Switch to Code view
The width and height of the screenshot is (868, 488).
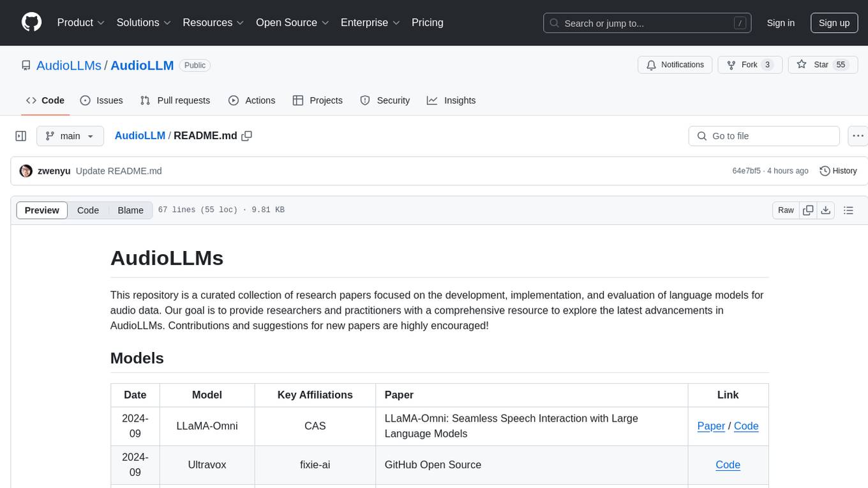tap(88, 210)
